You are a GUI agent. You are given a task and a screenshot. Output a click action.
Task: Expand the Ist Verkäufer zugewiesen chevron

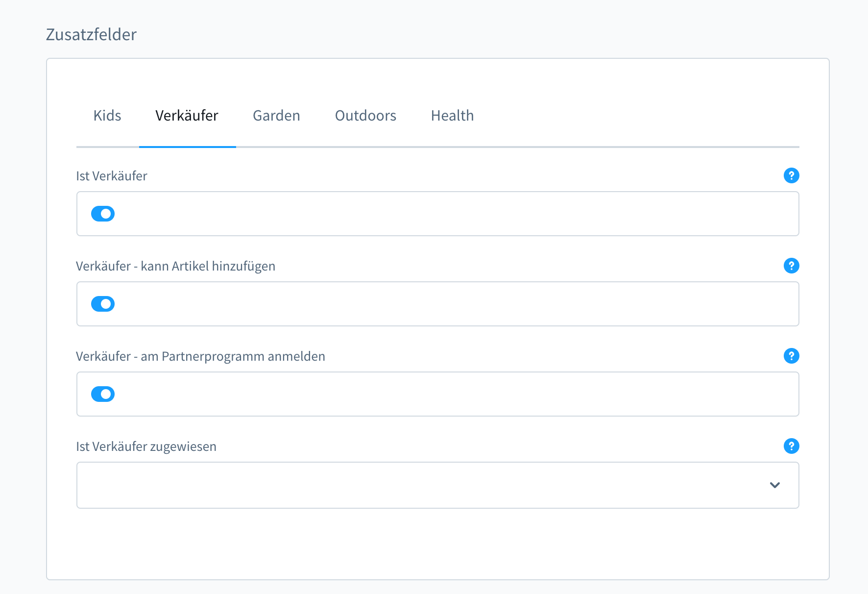point(774,485)
